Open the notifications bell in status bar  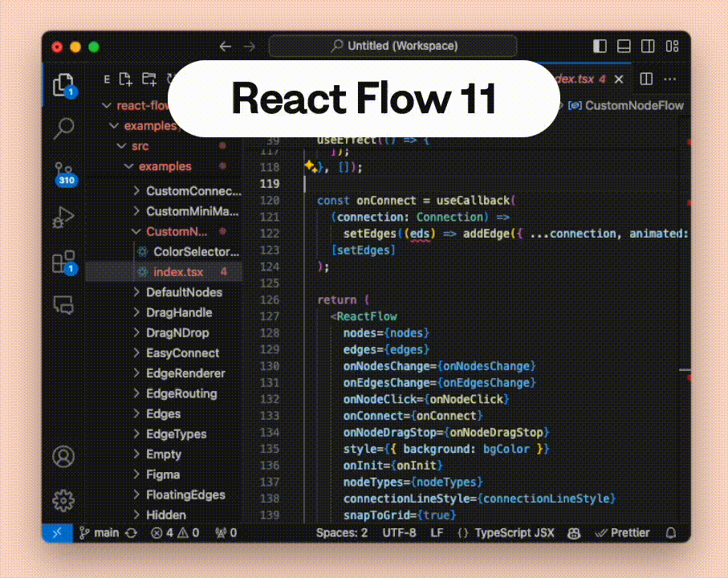pos(670,532)
